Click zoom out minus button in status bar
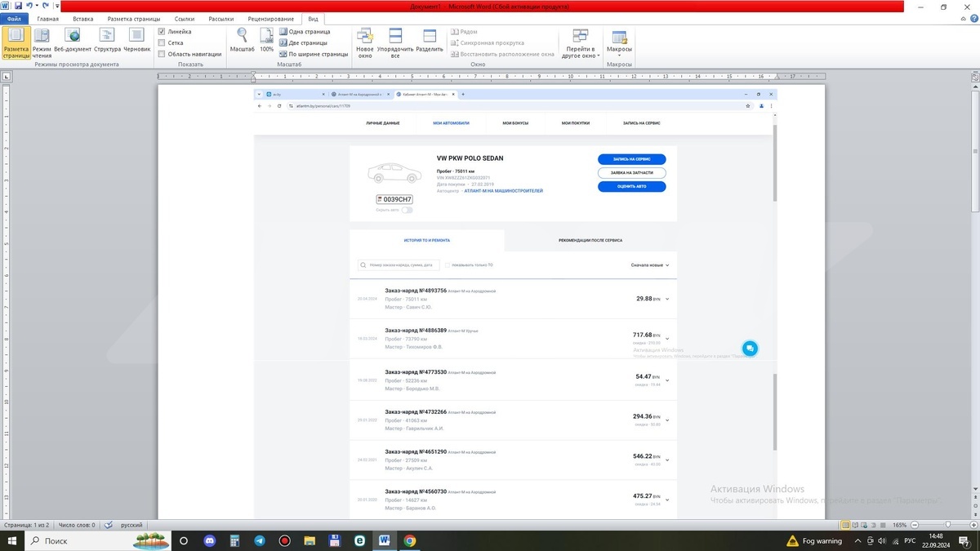The height and width of the screenshot is (551, 980). 914,525
